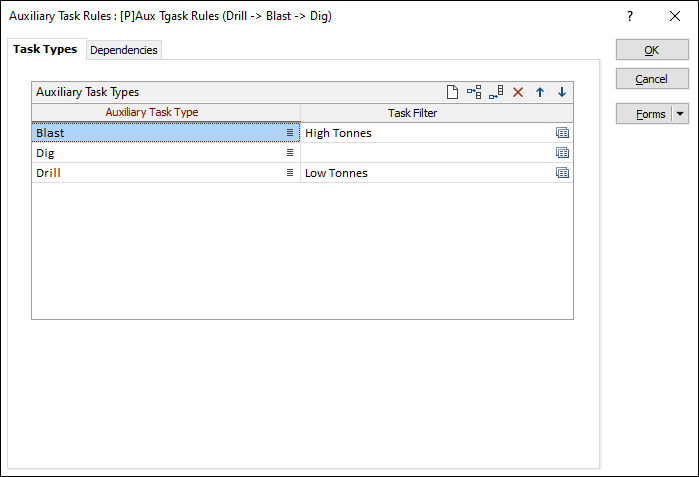
Task: Delete the selected row with red X
Action: tap(518, 92)
